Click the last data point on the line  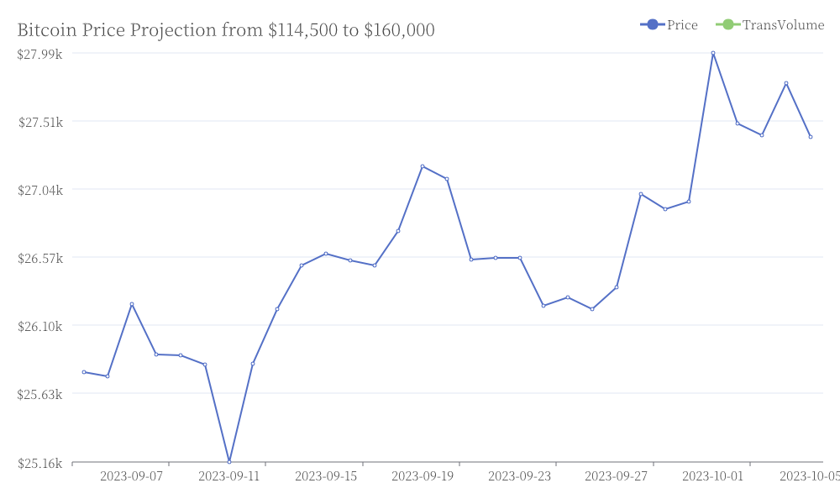[811, 137]
